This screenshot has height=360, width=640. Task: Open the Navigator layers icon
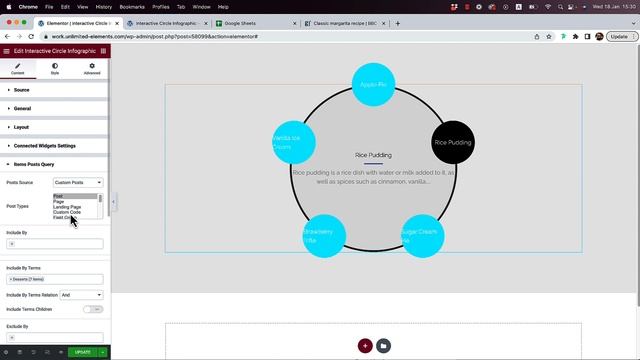[x=20, y=352]
